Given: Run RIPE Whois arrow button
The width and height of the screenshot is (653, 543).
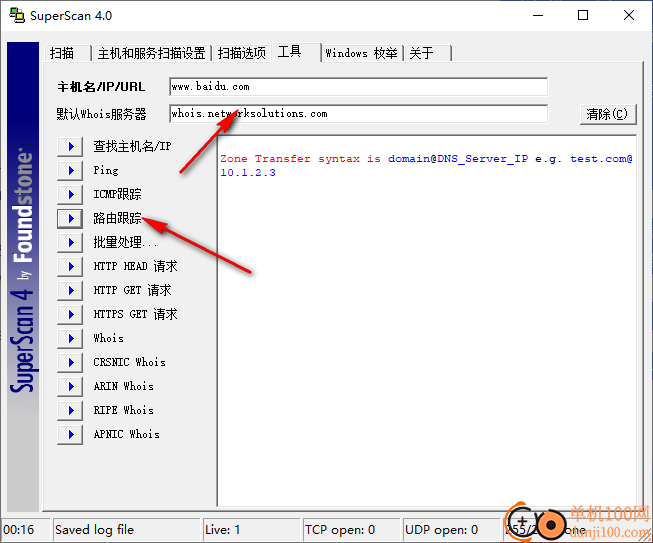Looking at the screenshot, I should pos(70,411).
